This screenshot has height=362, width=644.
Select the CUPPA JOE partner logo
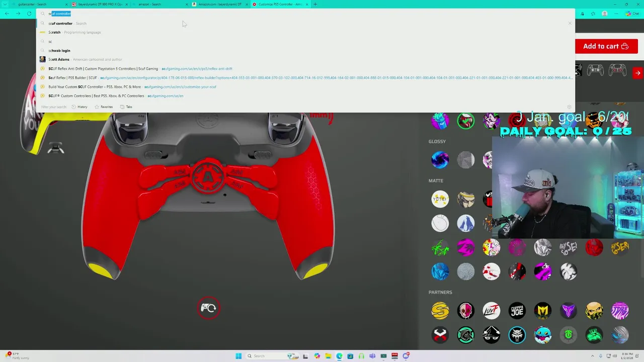coord(517,311)
